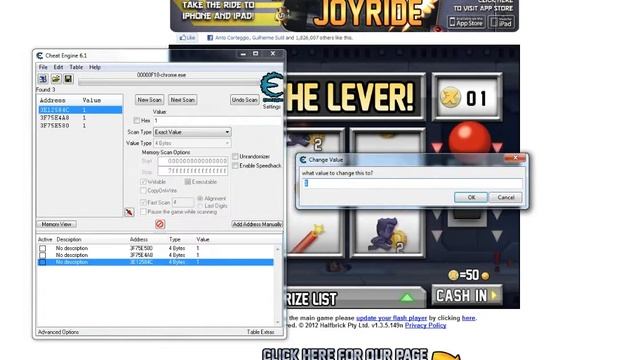Image resolution: width=640 pixels, height=360 pixels.
Task: Click the Undo Scan button
Action: point(244,100)
